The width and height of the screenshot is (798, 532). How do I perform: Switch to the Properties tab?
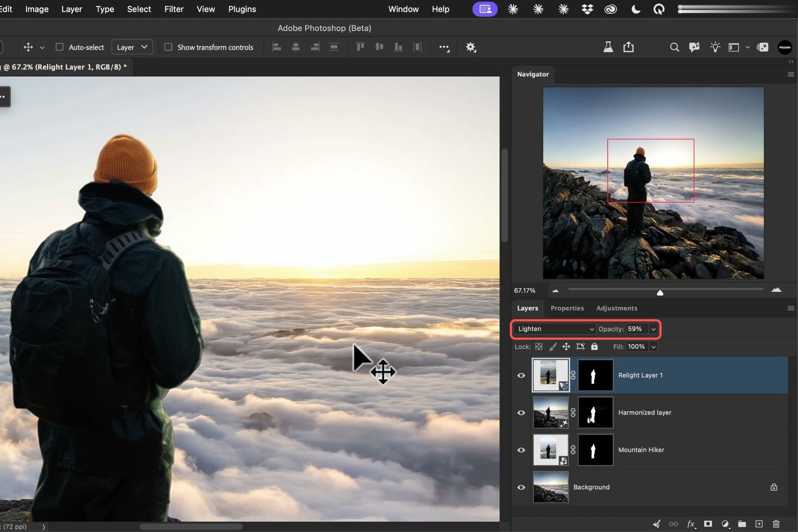coord(567,308)
